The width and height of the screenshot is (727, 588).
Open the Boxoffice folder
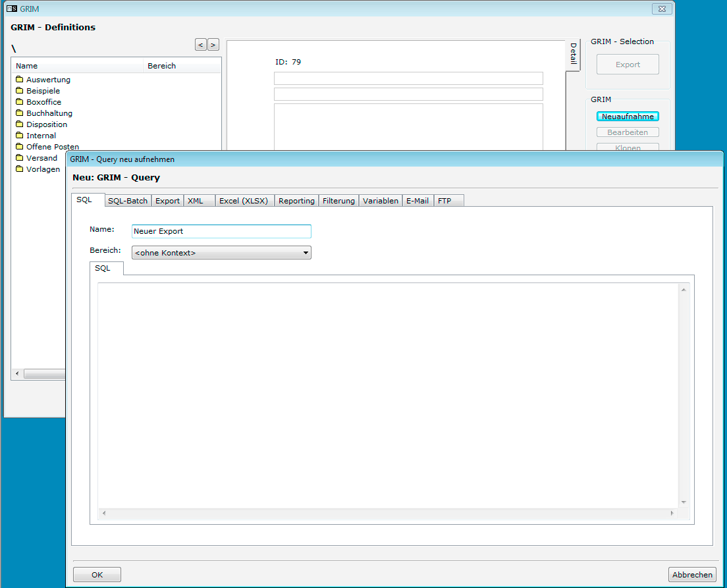43,102
